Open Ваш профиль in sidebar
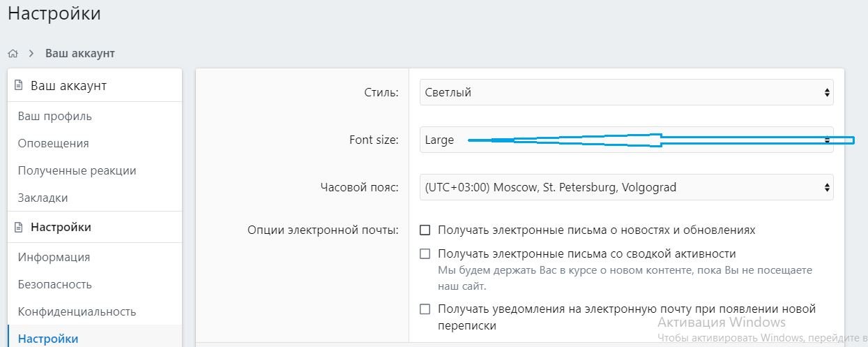This screenshot has width=868, height=347. pyautogui.click(x=55, y=116)
